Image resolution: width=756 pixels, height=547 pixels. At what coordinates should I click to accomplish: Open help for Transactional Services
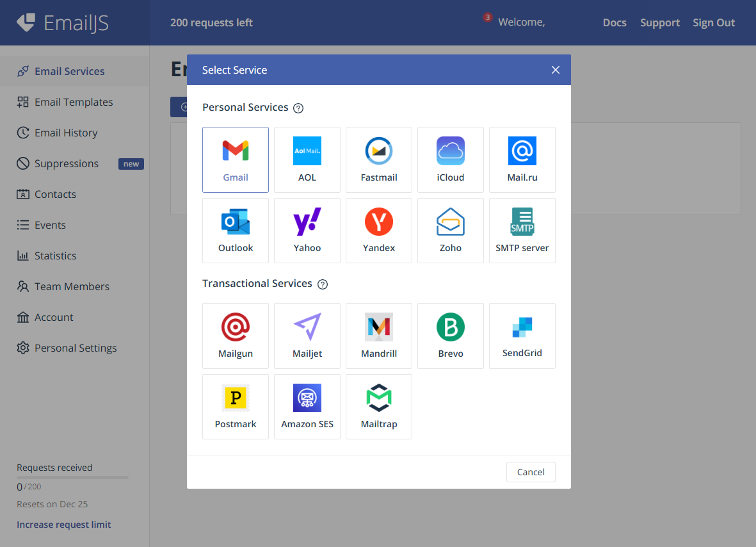pyautogui.click(x=323, y=284)
